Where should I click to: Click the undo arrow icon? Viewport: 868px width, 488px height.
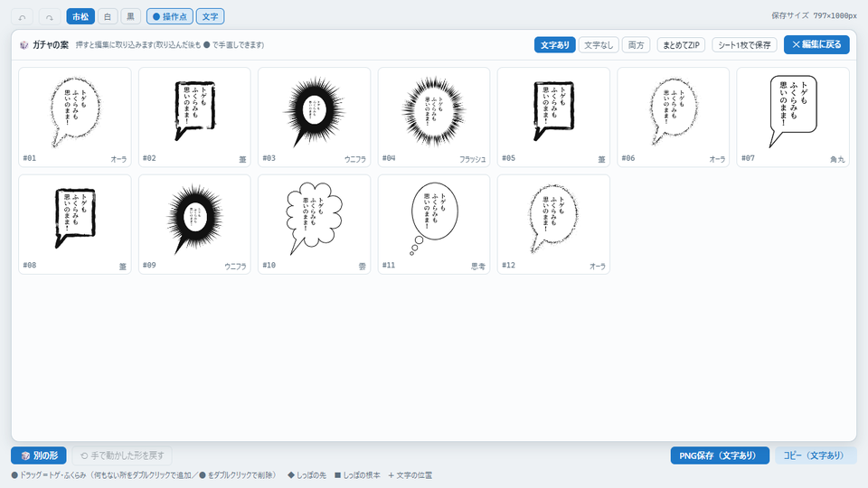point(22,16)
